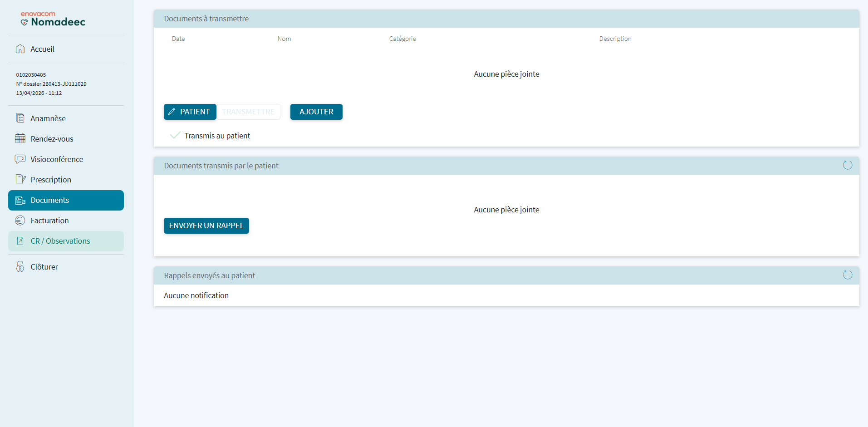Click the Nomadeec logo
Image resolution: width=868 pixels, height=427 pixels.
coord(53,19)
